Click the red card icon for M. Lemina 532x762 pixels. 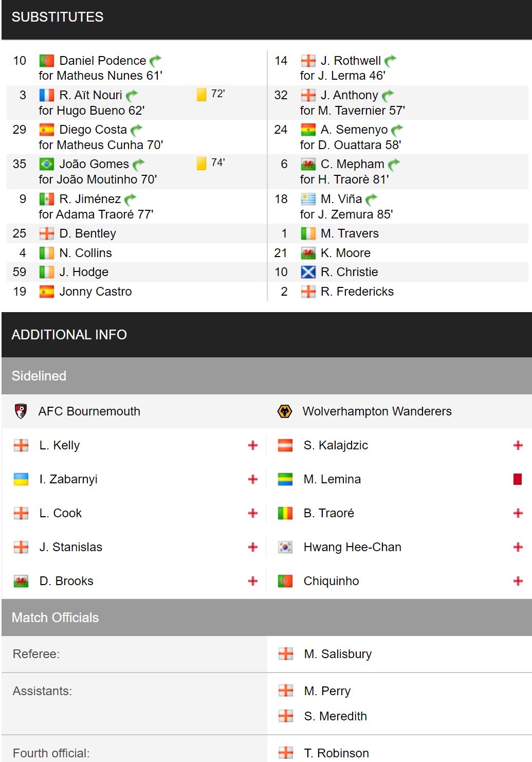pyautogui.click(x=518, y=479)
